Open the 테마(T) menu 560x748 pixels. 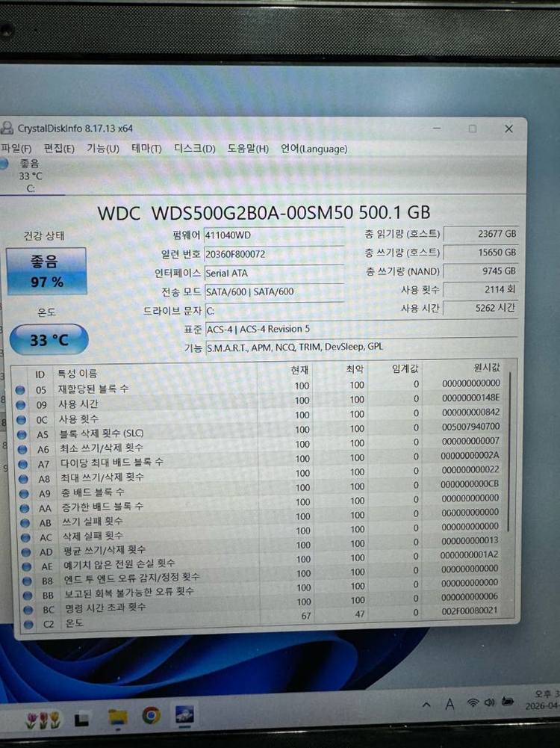pyautogui.click(x=147, y=149)
